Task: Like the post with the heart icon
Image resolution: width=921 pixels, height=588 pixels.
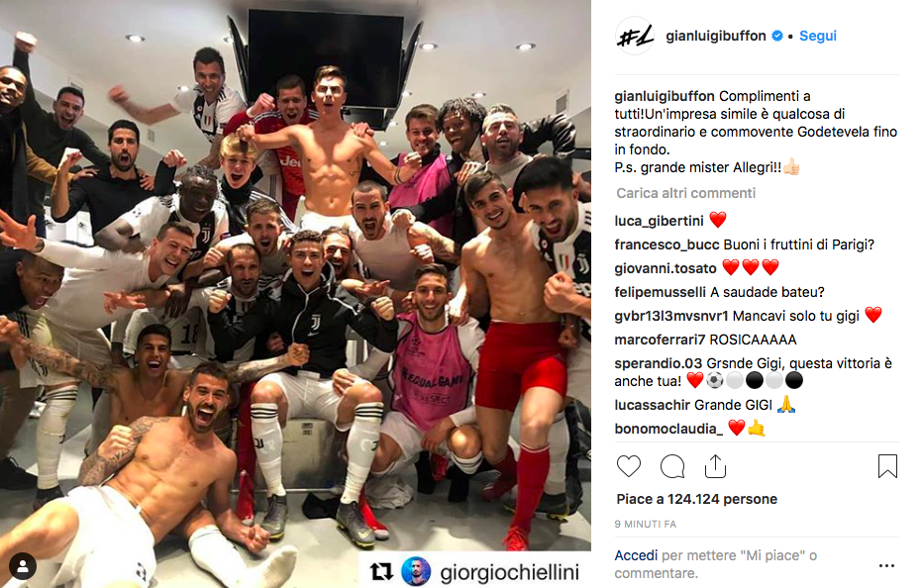Action: coord(629,466)
